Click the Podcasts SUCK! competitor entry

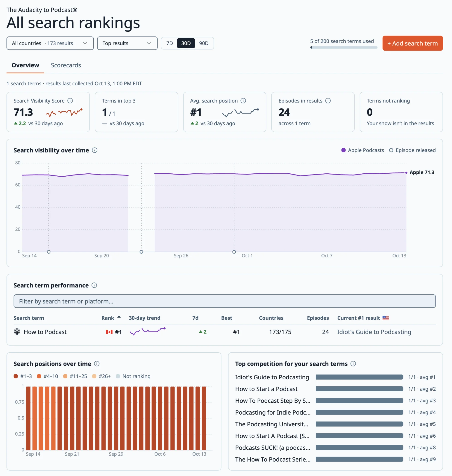point(273,448)
